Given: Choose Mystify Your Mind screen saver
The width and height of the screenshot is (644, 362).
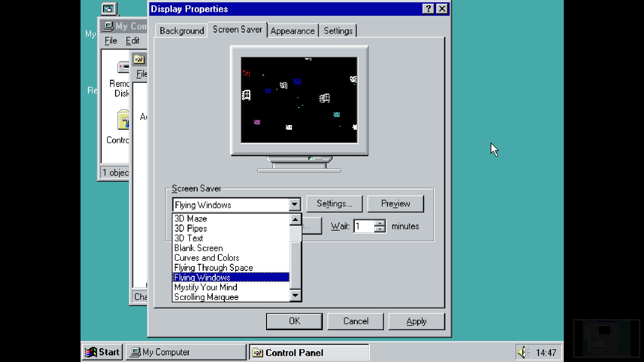Looking at the screenshot, I should click(231, 287).
